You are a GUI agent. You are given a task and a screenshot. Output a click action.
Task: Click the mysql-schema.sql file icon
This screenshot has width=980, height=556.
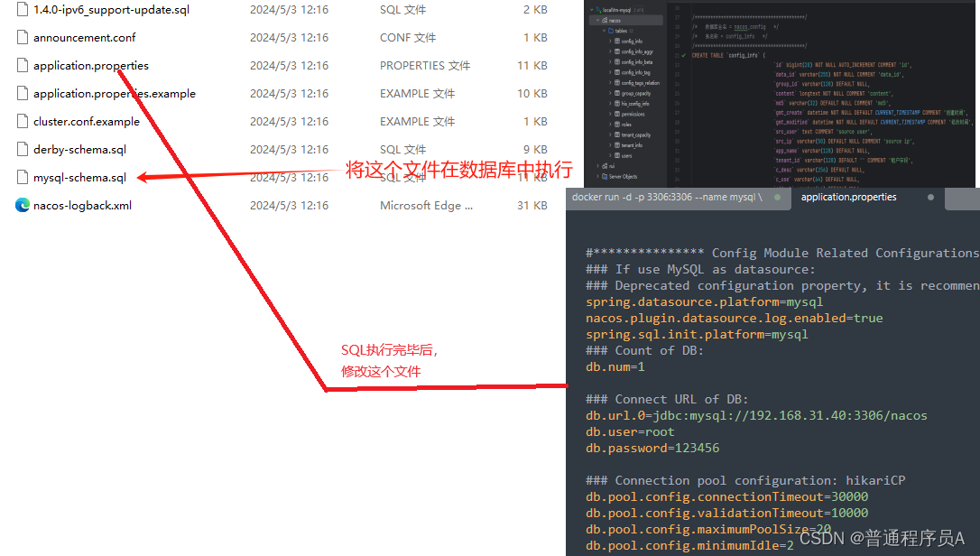click(23, 177)
